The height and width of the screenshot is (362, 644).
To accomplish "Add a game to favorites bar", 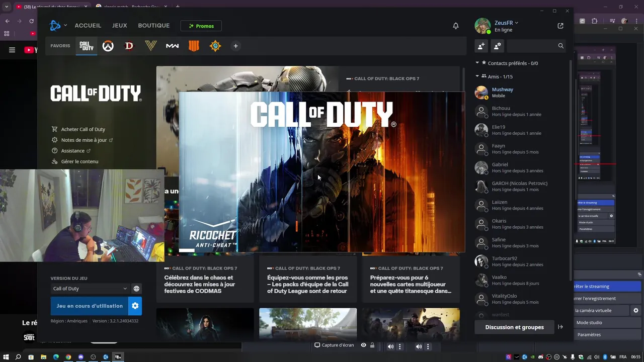I will coord(235,46).
